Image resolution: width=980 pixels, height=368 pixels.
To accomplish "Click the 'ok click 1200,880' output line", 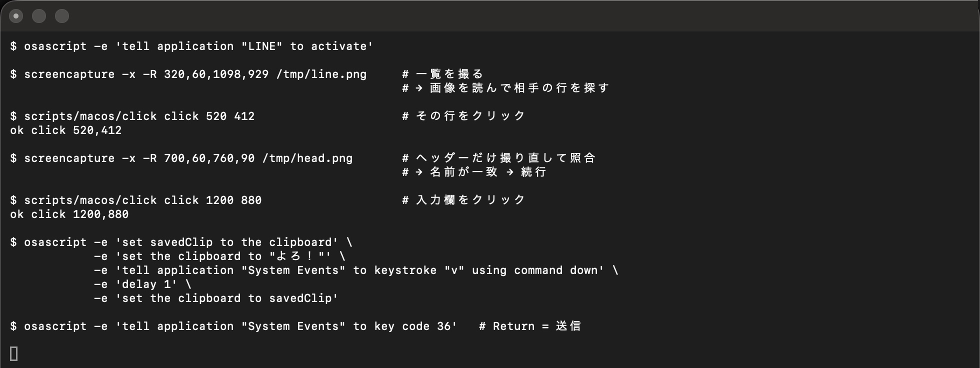I will (x=69, y=214).
